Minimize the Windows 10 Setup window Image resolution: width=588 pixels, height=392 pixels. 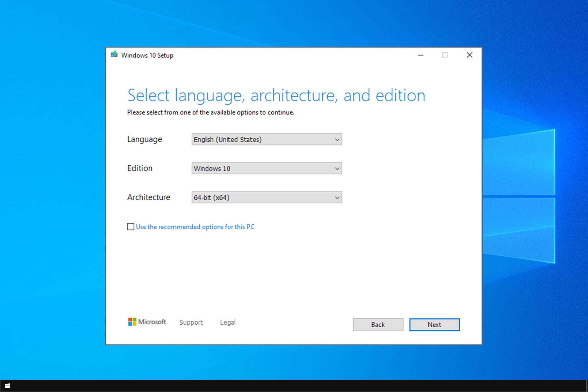(x=421, y=55)
